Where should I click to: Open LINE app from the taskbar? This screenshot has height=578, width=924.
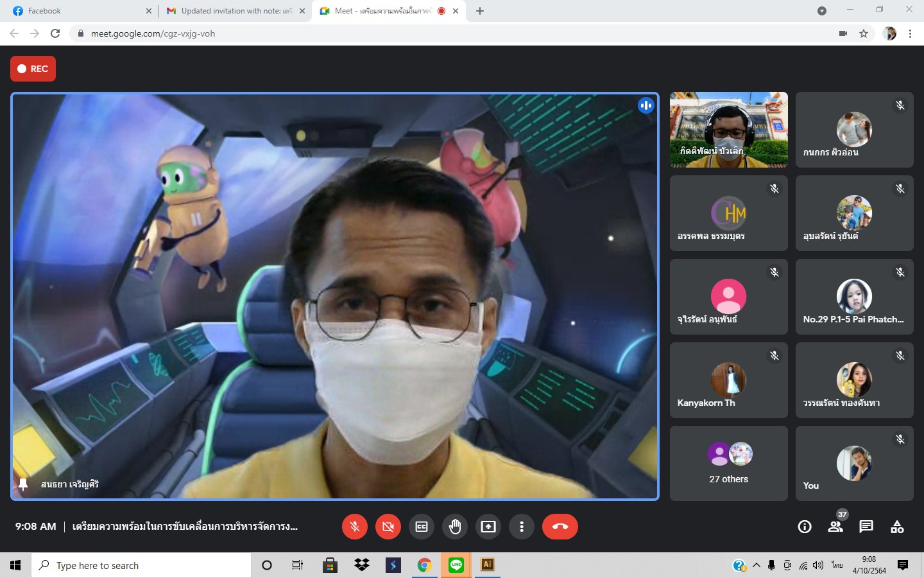click(456, 565)
